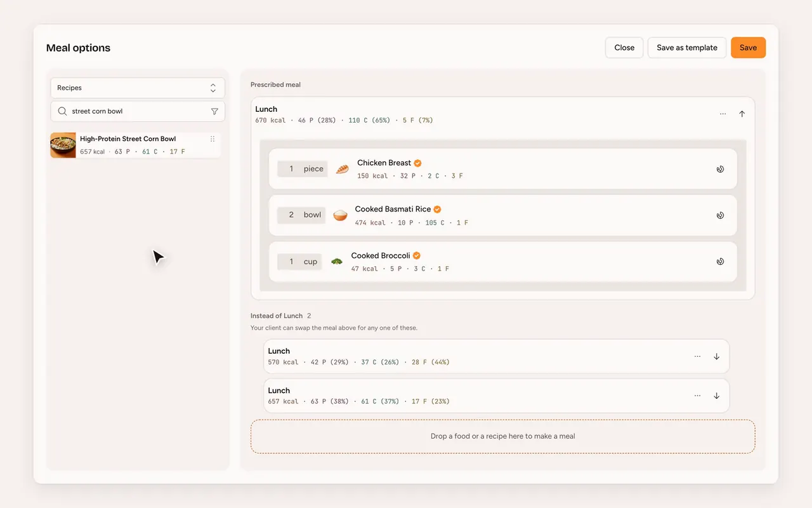Click the Basmati Rice quantity field showing 2

click(291, 215)
